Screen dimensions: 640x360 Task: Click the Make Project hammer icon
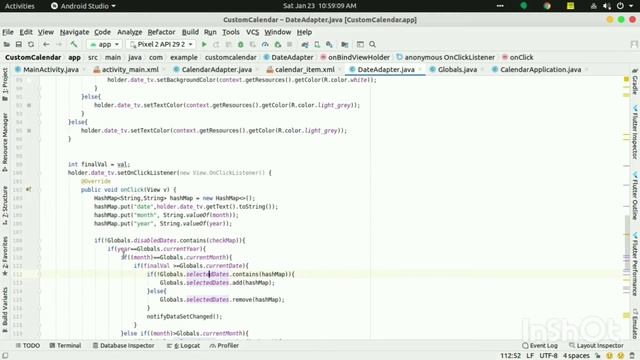click(x=74, y=44)
